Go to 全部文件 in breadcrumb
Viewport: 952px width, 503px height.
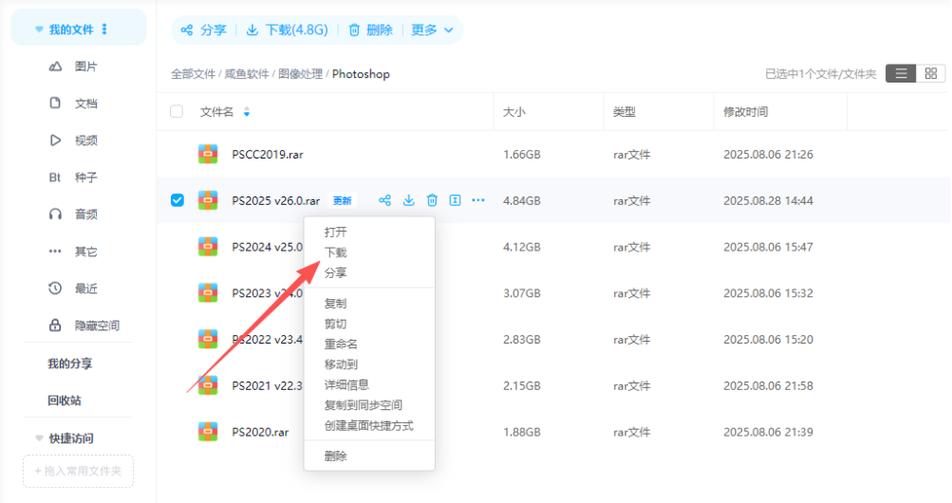coord(193,74)
